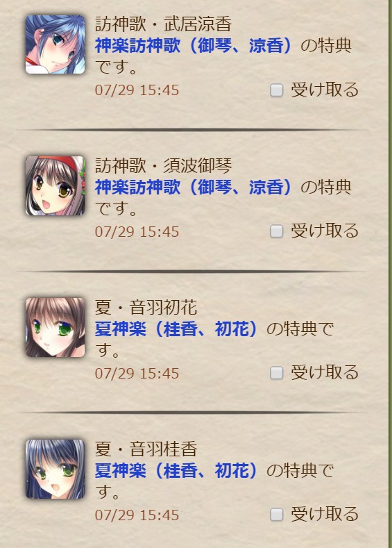Viewport: 392px width, 548px height.
Task: Click the 音羽桂香 character portrait
Action: [x=55, y=469]
